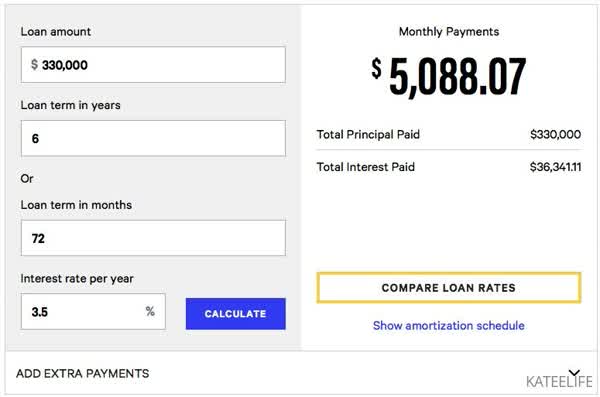Click the Monthly Payments heading
This screenshot has width=600, height=397.
[449, 32]
